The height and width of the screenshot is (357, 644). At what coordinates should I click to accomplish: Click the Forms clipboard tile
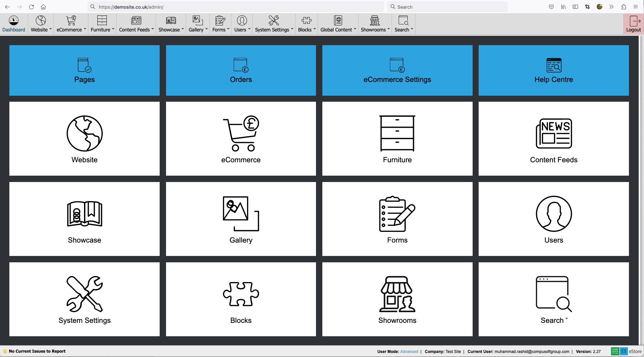[x=397, y=219]
